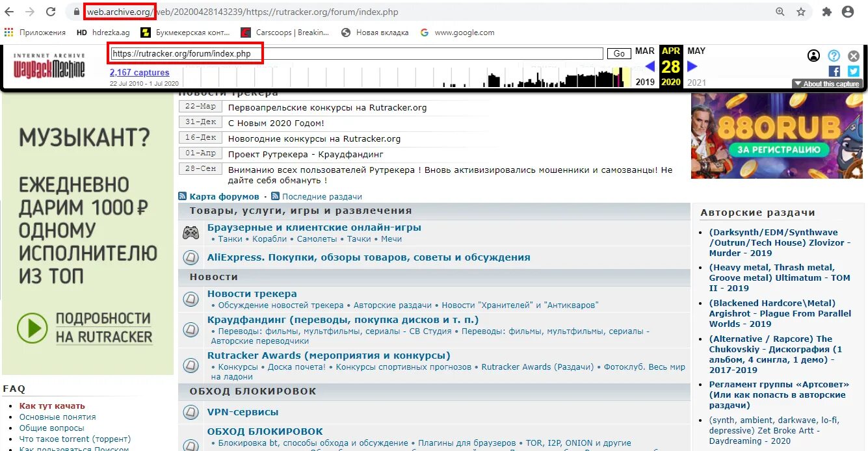Open the extensions puzzle icon
This screenshot has width=868, height=451.
tap(827, 12)
